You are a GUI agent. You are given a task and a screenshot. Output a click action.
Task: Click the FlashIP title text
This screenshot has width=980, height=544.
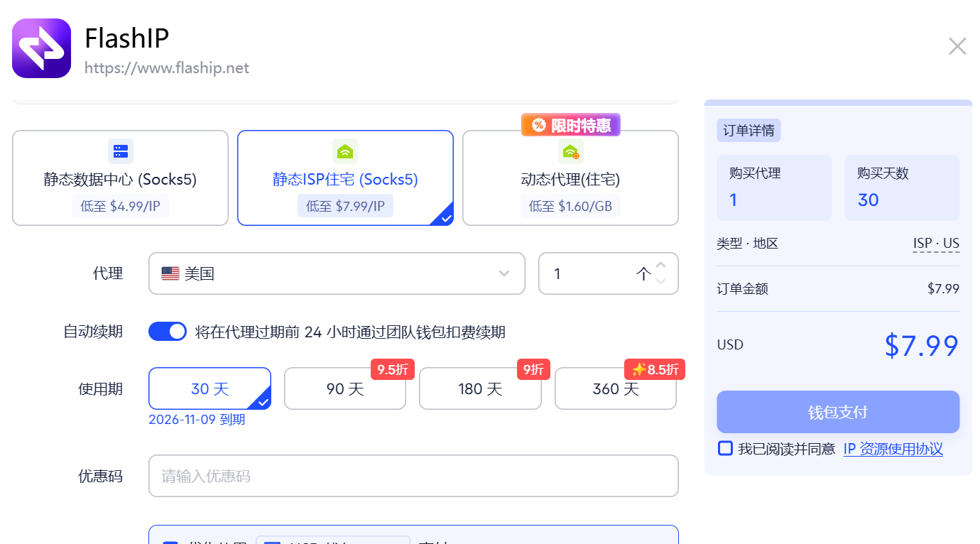(127, 38)
